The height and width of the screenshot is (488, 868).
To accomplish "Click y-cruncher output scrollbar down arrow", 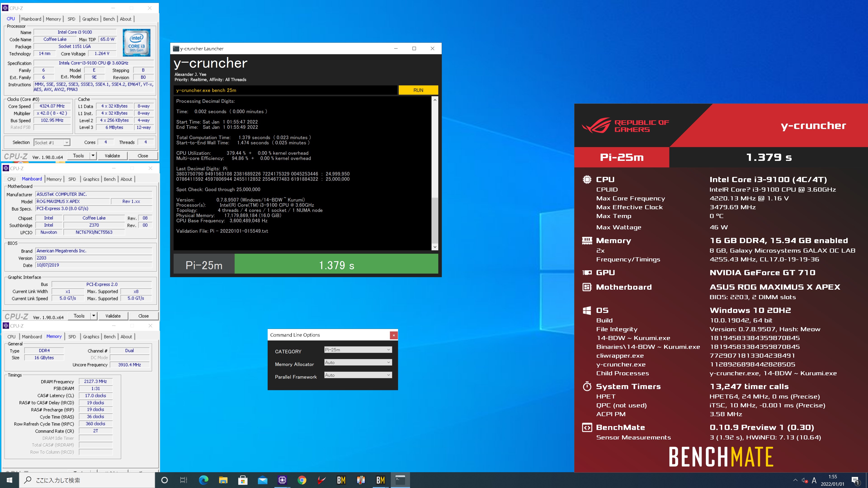I will pos(435,247).
